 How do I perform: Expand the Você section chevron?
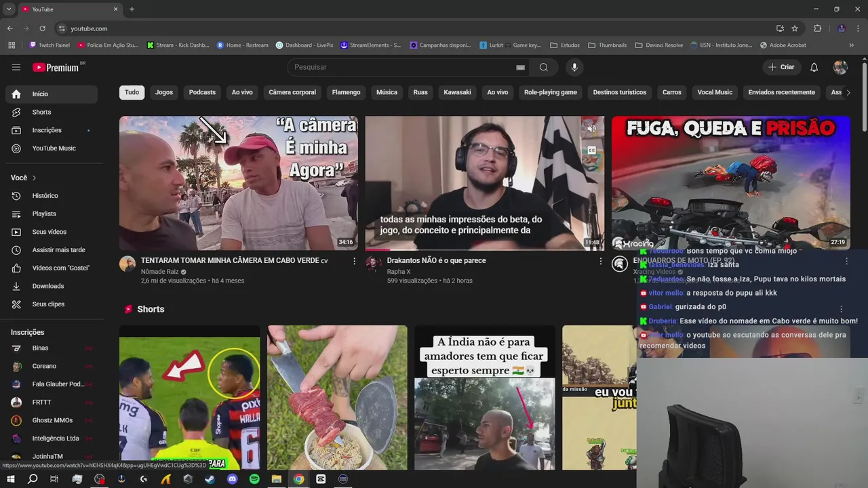35,178
